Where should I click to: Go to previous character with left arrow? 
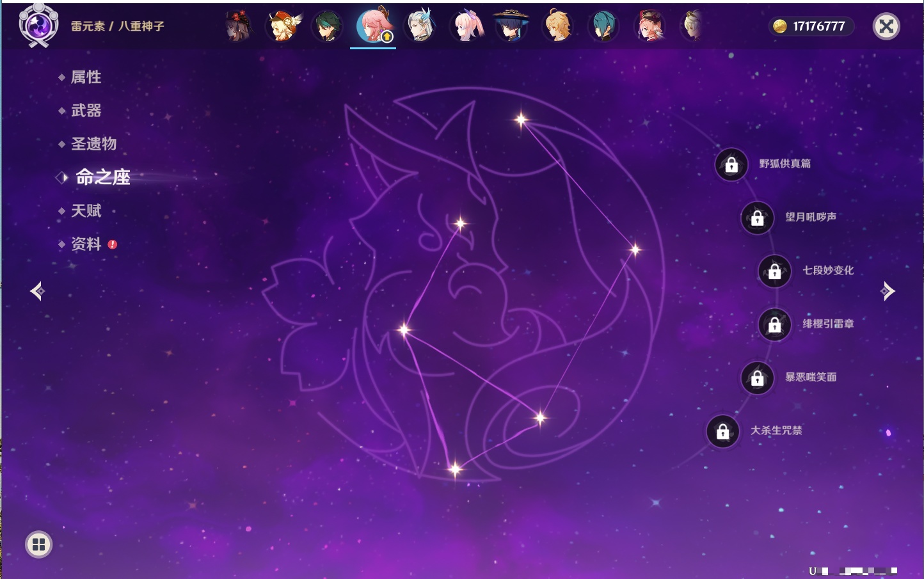[x=37, y=291]
